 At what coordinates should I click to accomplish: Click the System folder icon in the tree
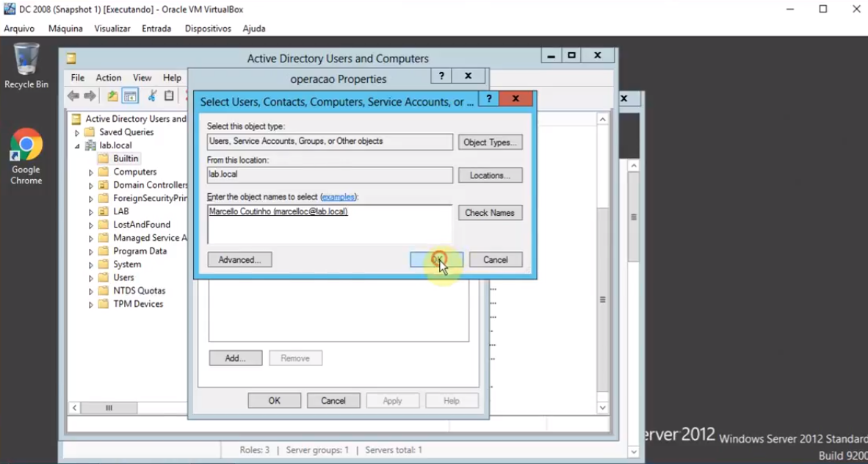[104, 264]
